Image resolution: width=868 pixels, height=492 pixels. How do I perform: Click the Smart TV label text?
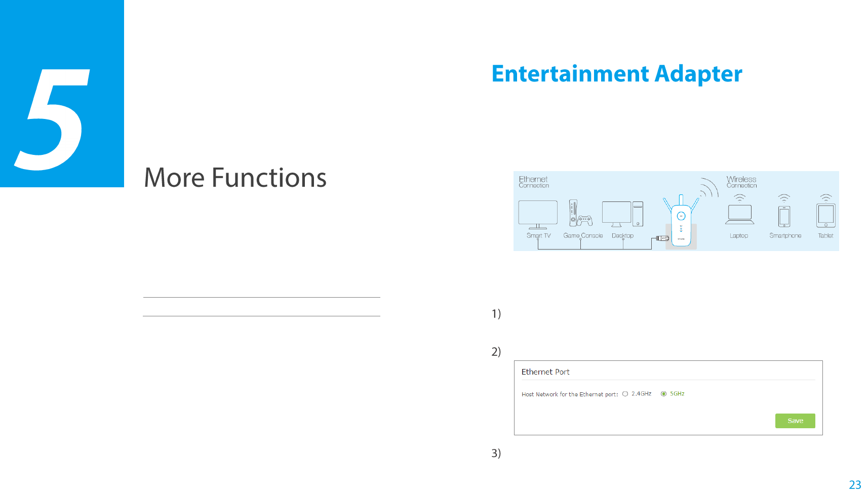coord(538,236)
